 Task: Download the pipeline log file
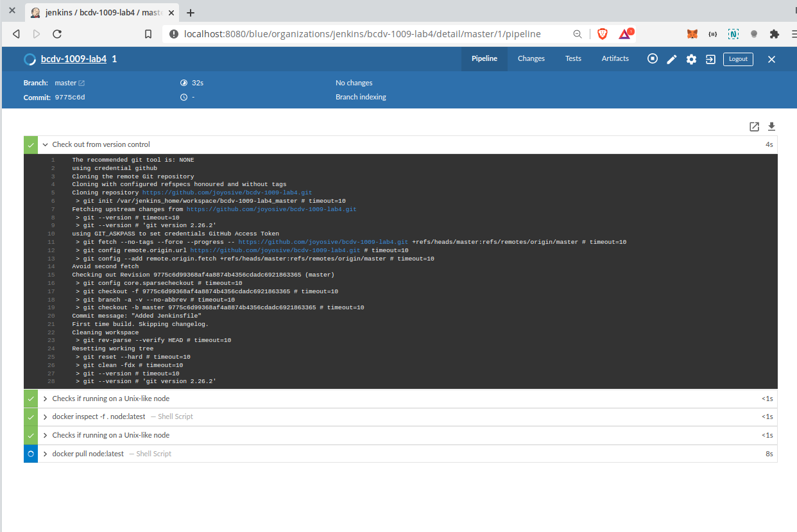pos(772,126)
